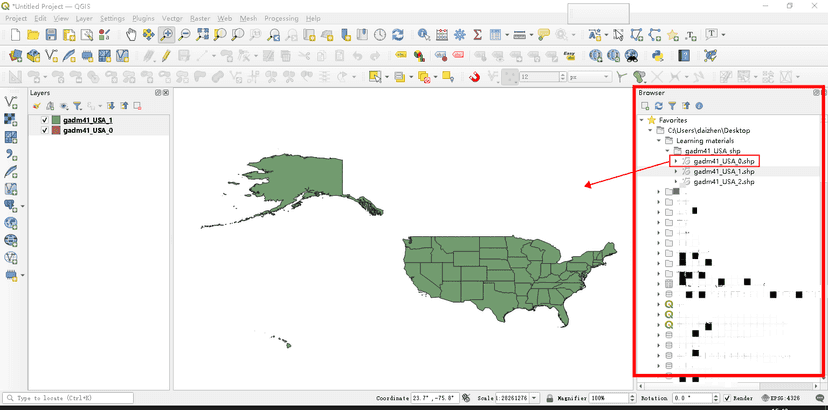Toggle visibility of gadm41_USA_0 layer
828x410 pixels.
tap(44, 130)
